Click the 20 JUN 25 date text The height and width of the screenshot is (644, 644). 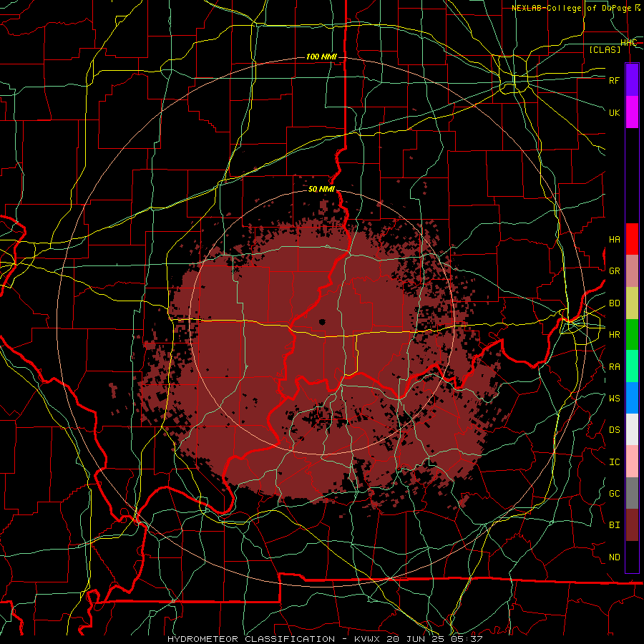pos(416,639)
